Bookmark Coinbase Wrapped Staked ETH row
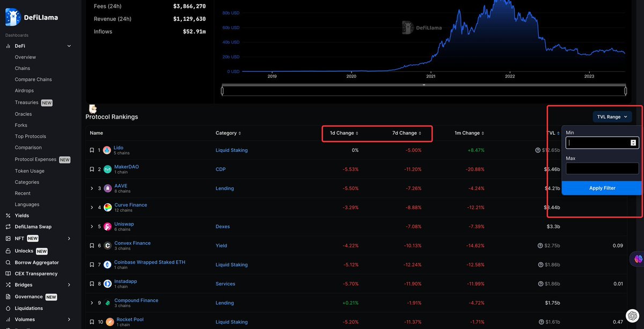The image size is (644, 329). (x=92, y=265)
